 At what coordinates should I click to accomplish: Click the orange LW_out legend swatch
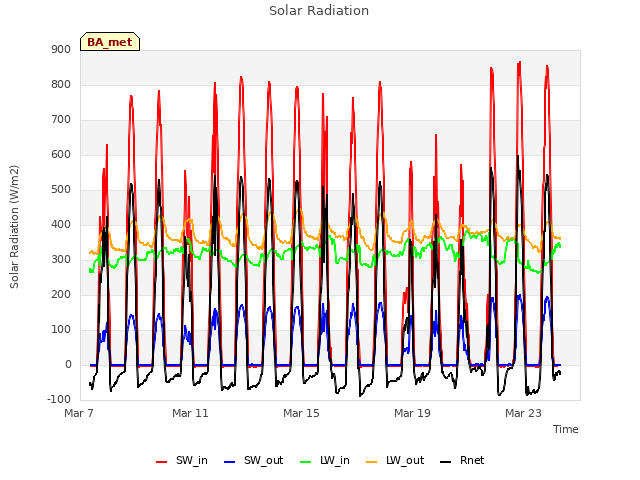[x=372, y=462]
